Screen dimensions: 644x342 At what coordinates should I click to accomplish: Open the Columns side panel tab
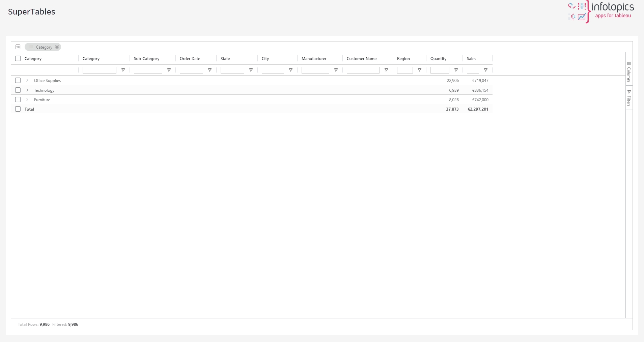pos(629,72)
